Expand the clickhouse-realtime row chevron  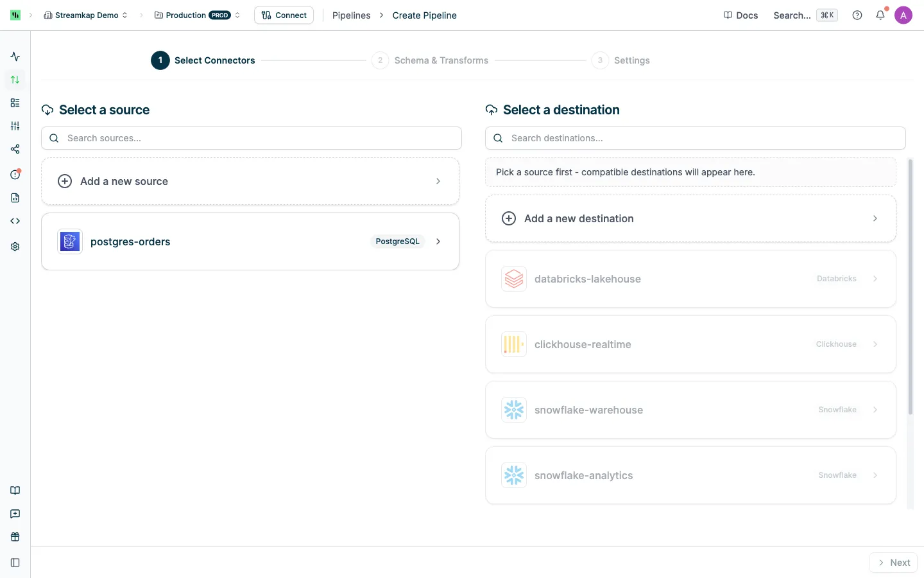pos(875,344)
